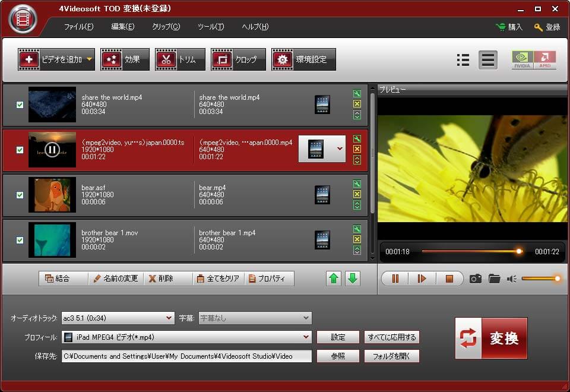This screenshot has height=392, width=570.
Task: Click Rename (名前の変更) button
Action: coord(116,279)
